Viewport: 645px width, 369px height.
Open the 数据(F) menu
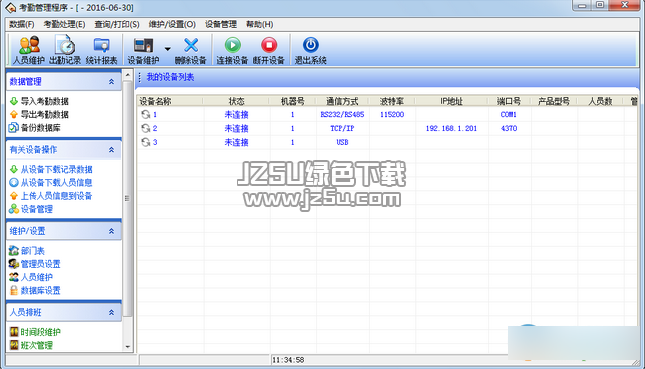[x=22, y=24]
